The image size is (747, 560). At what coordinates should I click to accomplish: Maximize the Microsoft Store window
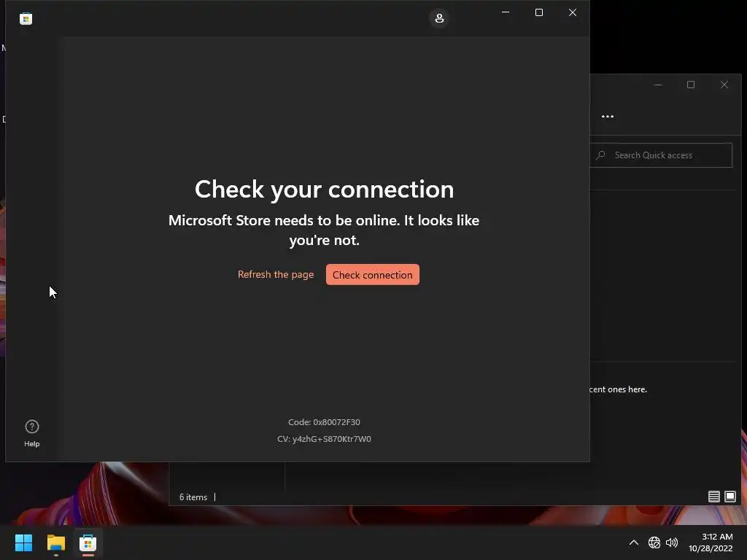point(539,12)
